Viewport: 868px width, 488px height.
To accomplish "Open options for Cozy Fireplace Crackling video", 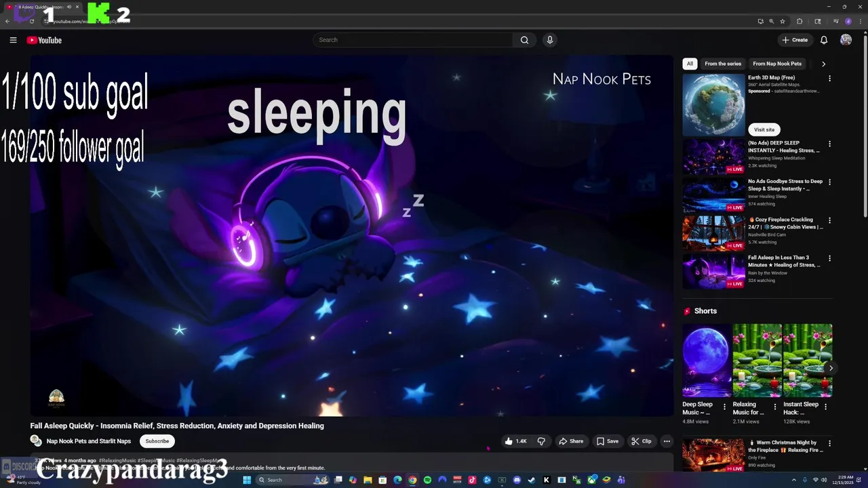I will click(x=829, y=220).
